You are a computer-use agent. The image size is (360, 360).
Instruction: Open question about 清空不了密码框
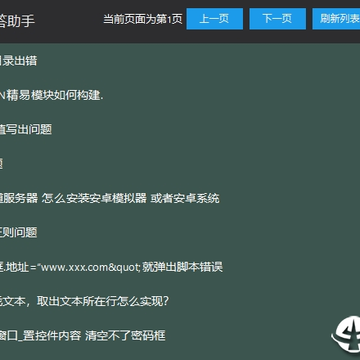pos(83,336)
